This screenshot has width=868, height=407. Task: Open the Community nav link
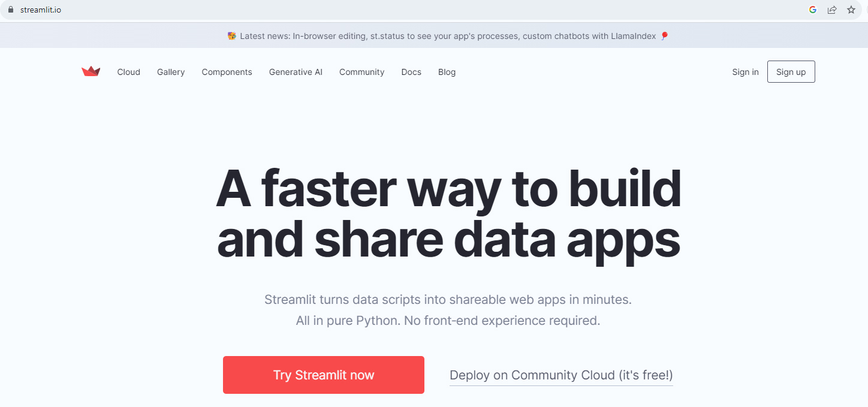click(361, 72)
